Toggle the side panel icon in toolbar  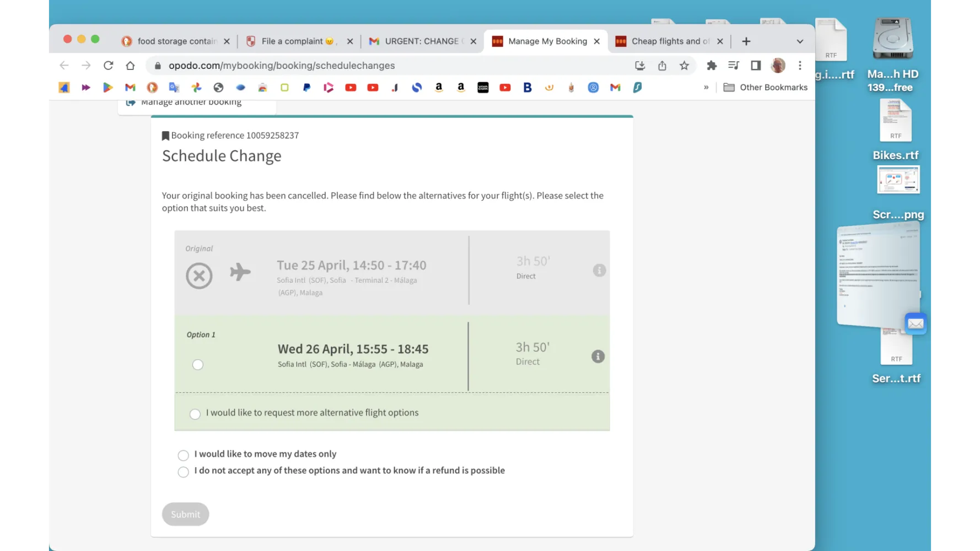756,66
